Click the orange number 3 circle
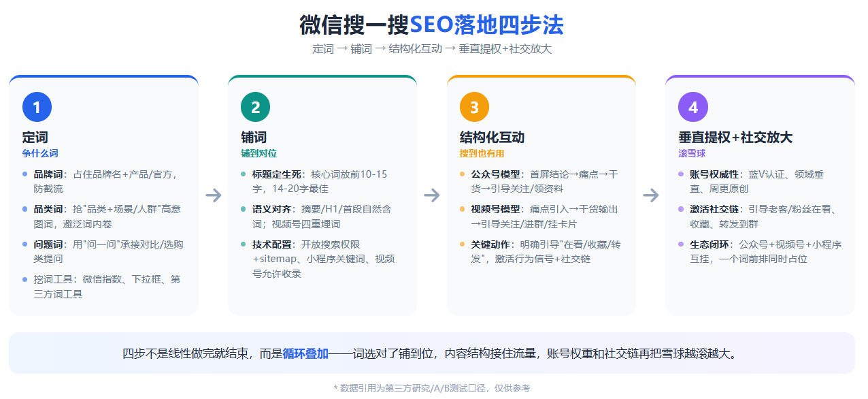 pos(475,107)
